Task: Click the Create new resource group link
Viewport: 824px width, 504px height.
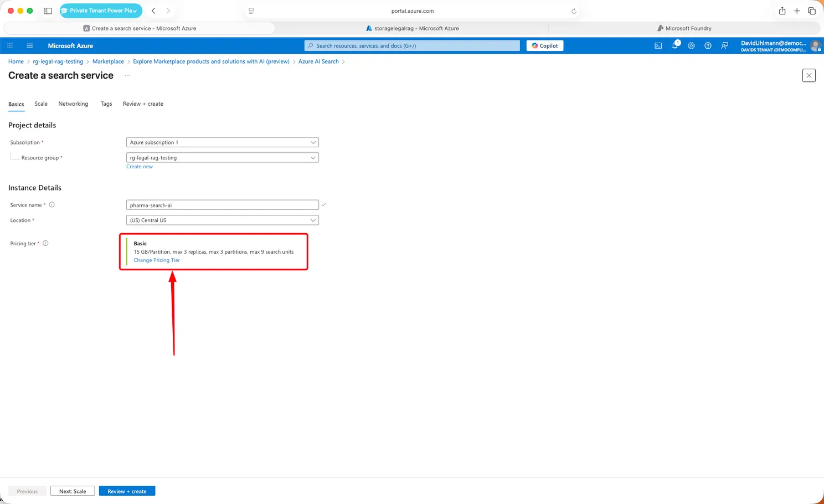Action: 140,167
